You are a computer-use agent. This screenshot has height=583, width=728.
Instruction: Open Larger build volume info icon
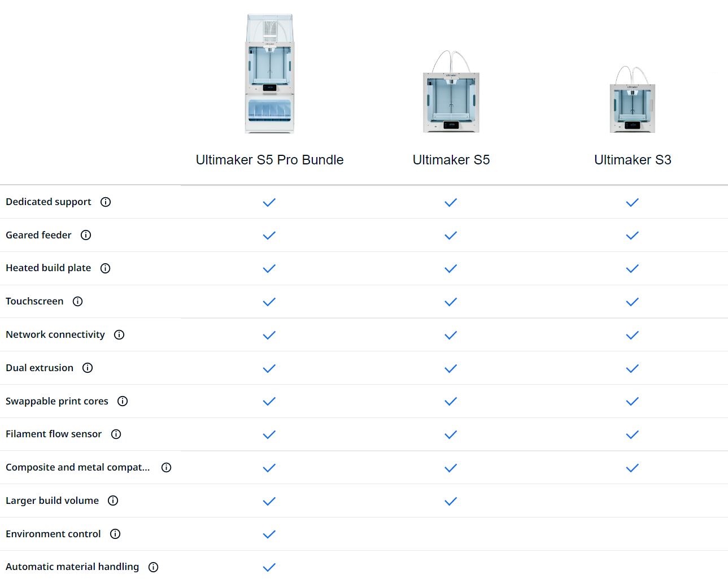113,501
